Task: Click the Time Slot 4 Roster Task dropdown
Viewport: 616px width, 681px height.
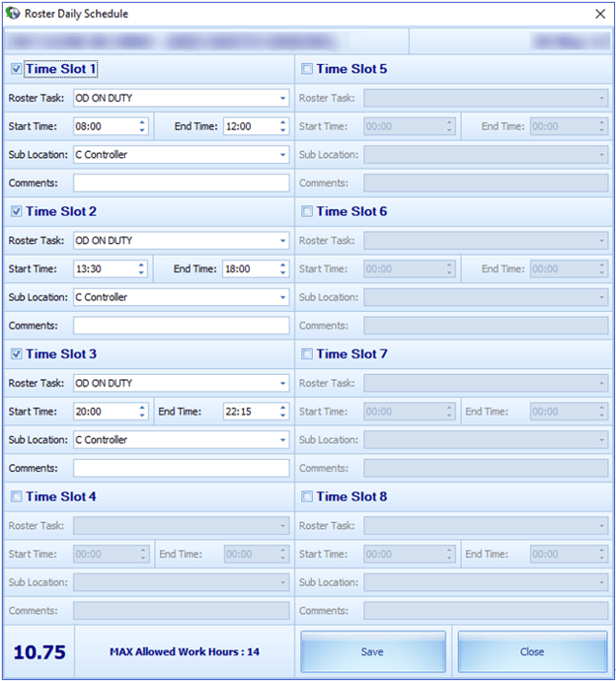Action: 182,526
